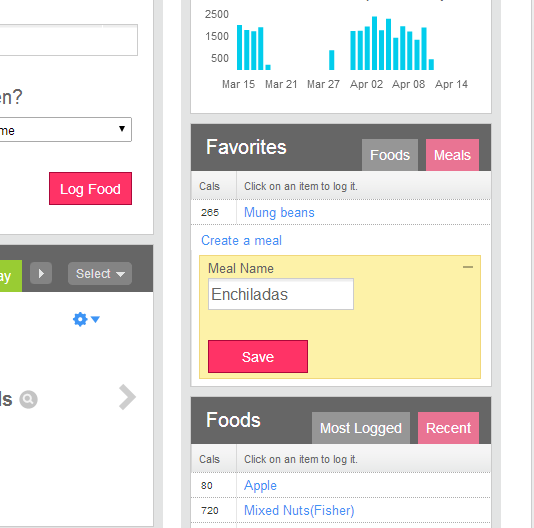Click the gray magnifier search icon
This screenshot has height=528, width=534.
[28, 399]
